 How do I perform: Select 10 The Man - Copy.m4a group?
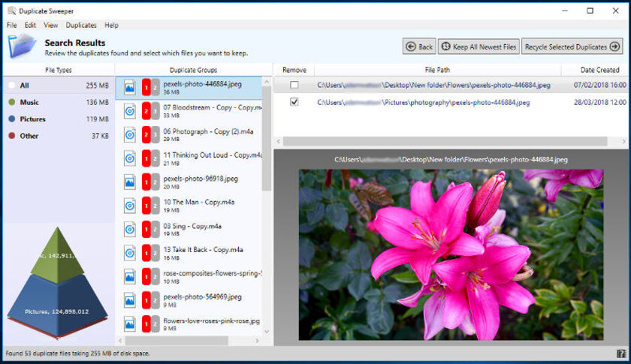189,206
